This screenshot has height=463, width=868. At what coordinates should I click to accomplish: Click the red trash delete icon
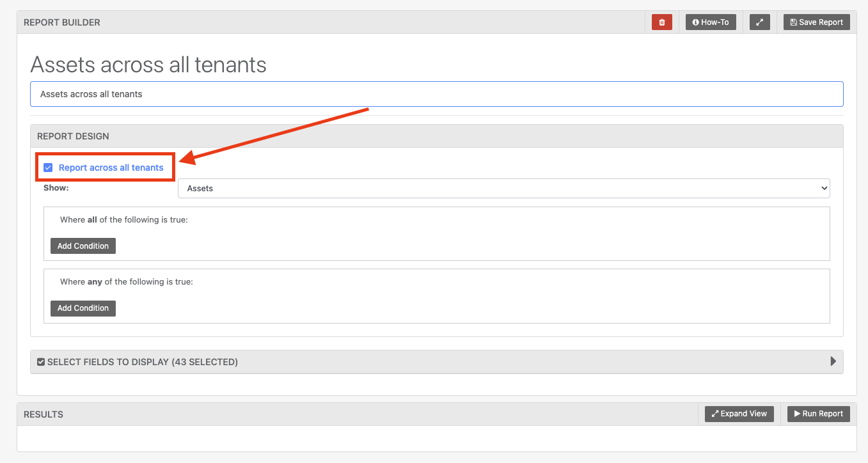662,22
